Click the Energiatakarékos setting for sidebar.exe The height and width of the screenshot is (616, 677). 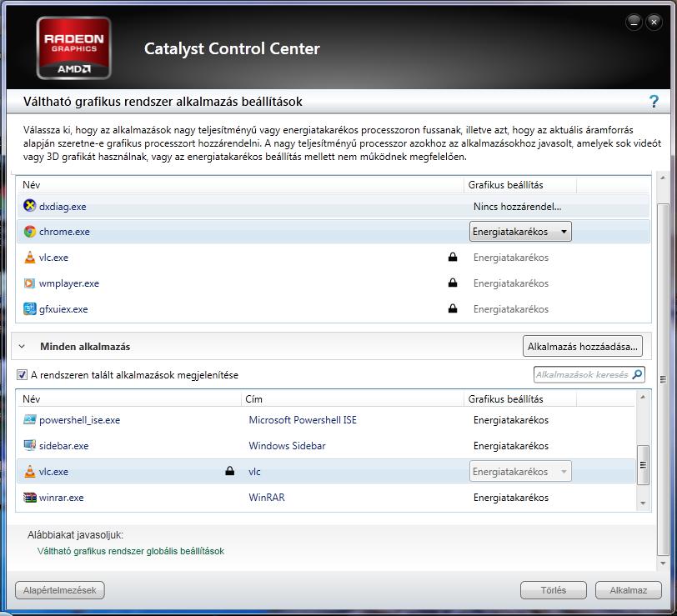[511, 446]
